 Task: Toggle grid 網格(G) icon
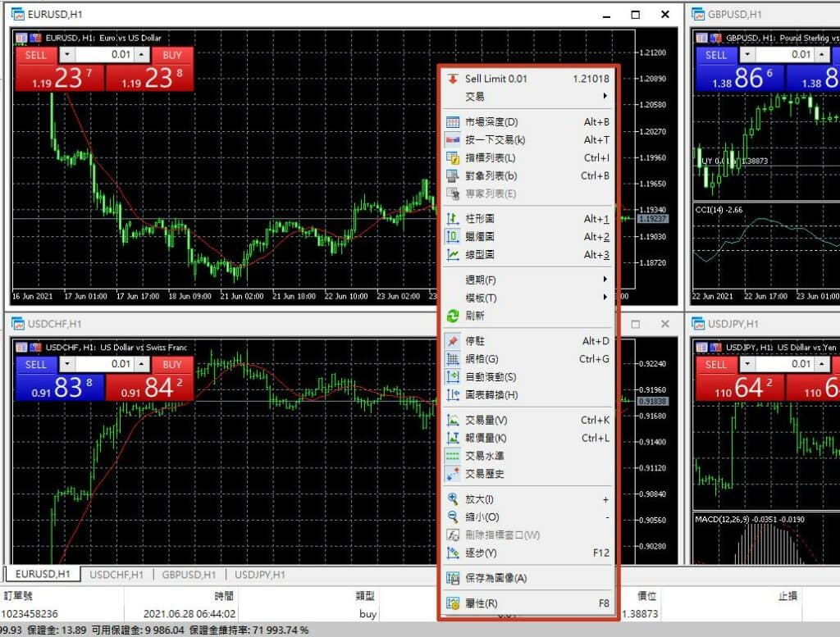pyautogui.click(x=453, y=359)
